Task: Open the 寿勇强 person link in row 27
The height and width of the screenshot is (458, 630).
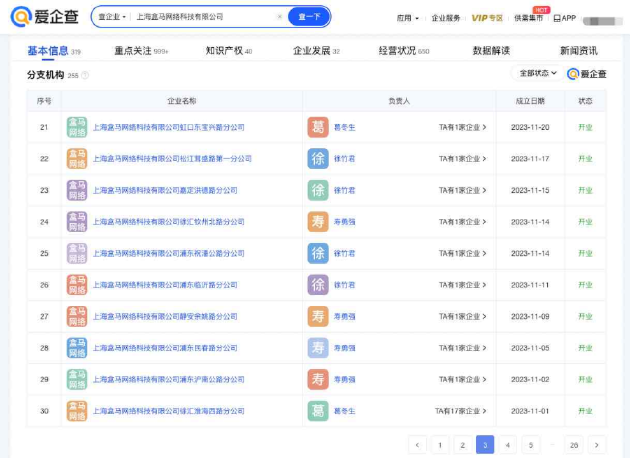Action: (x=344, y=317)
